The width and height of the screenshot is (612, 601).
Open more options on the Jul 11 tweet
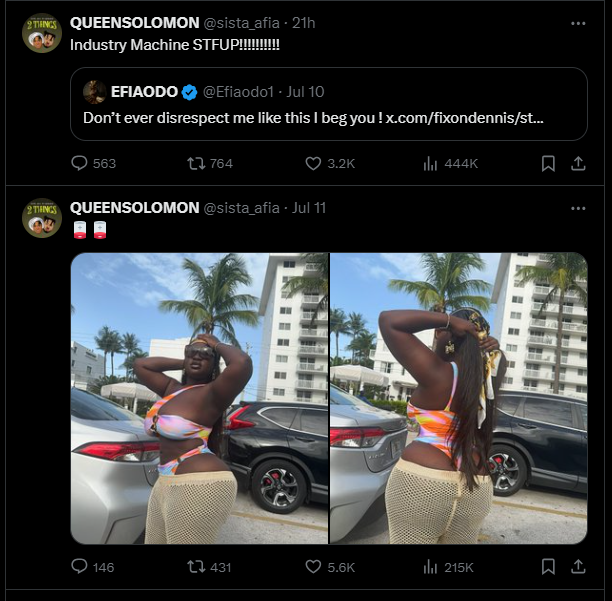tap(578, 208)
